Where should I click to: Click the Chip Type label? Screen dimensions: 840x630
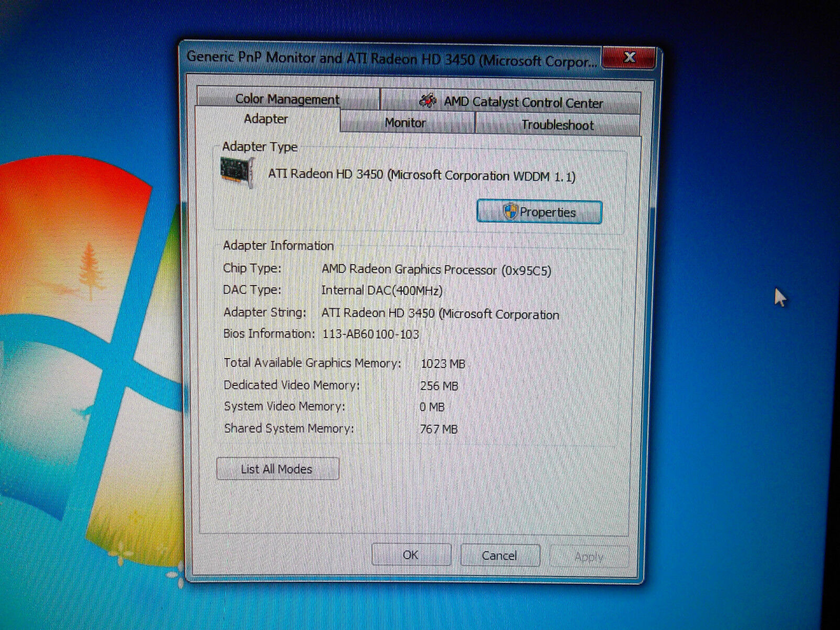[252, 268]
